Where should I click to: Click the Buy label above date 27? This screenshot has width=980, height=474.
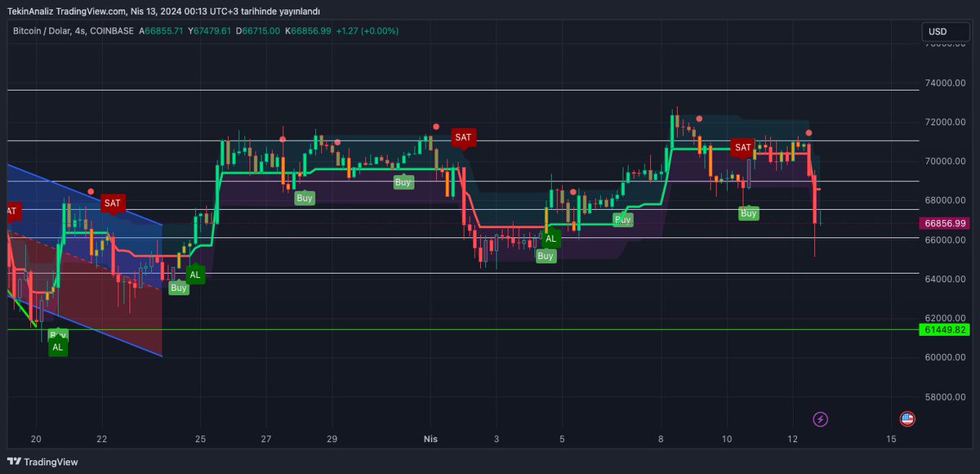coord(305,198)
